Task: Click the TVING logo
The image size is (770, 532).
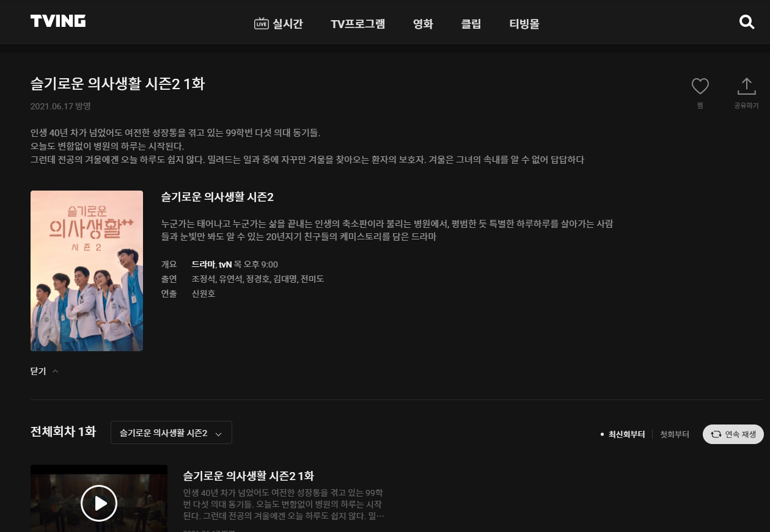Action: (58, 21)
